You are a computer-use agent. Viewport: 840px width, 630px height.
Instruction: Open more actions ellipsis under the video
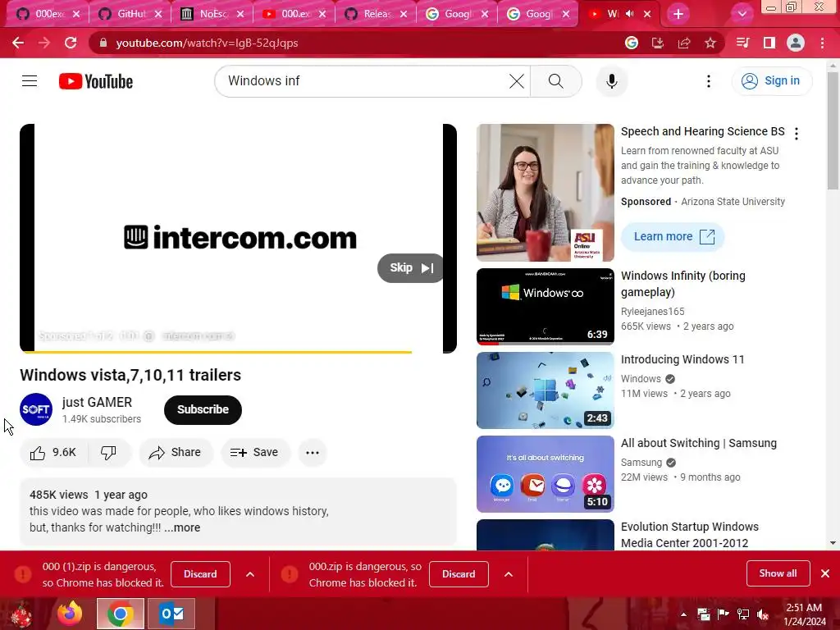[x=313, y=453]
